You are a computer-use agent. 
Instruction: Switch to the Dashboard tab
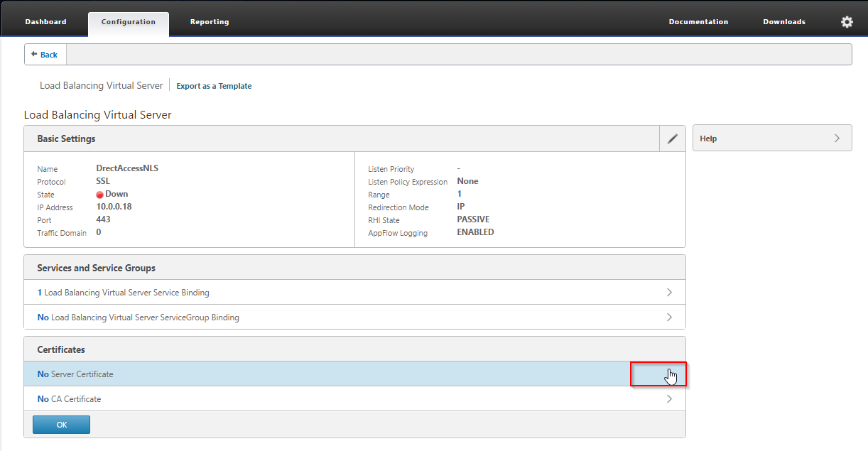pyautogui.click(x=45, y=22)
